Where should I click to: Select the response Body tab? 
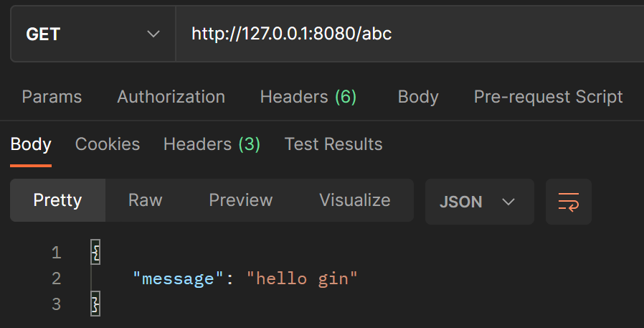[x=31, y=144]
